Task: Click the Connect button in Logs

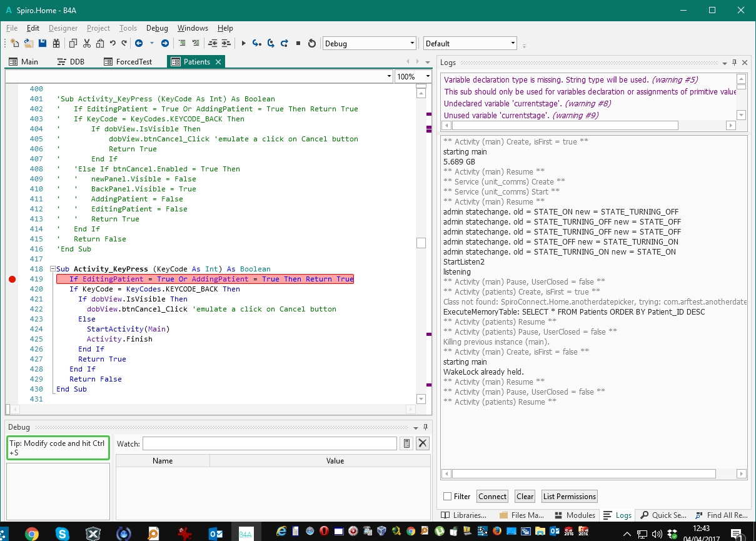Action: click(x=492, y=497)
